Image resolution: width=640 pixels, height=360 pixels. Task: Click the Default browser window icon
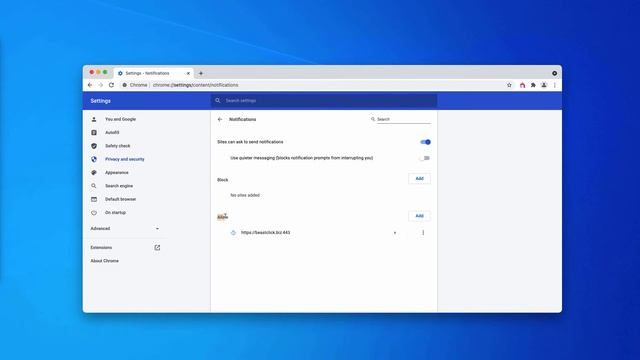(94, 199)
